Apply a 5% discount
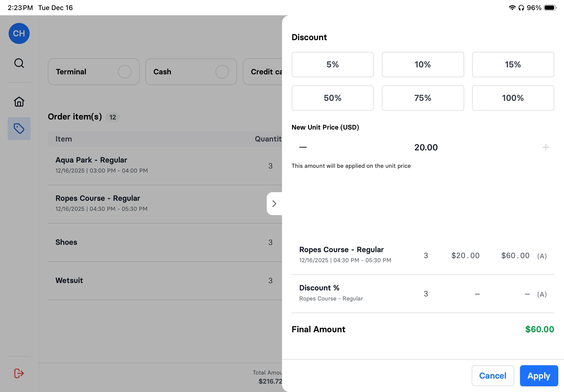 (x=332, y=65)
